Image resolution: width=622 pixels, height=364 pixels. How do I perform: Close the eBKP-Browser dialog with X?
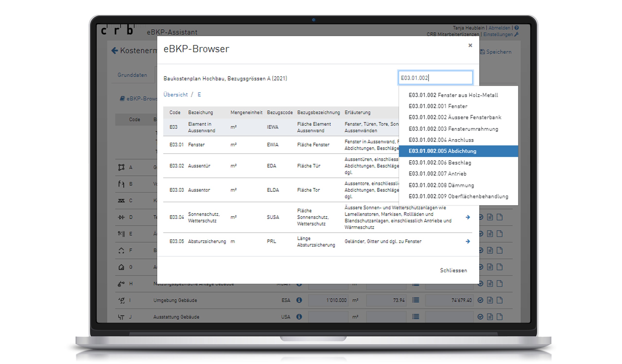point(470,45)
